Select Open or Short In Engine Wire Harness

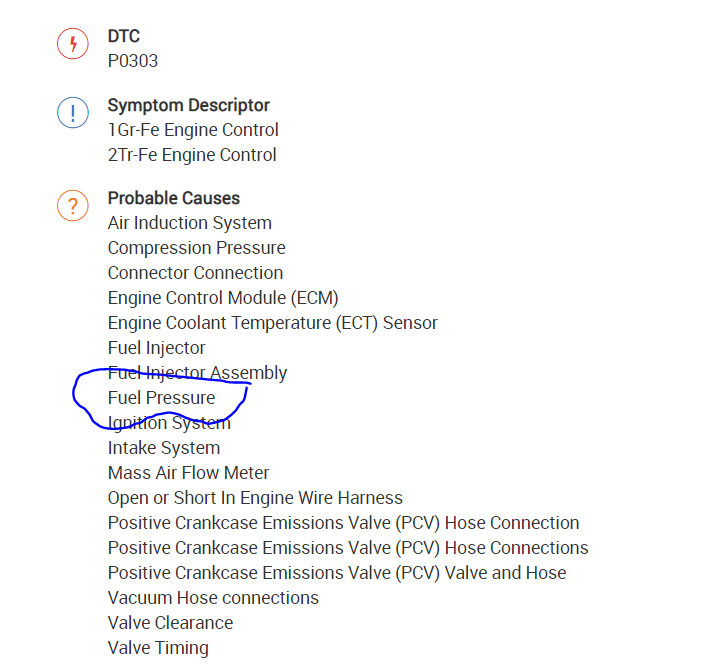(x=255, y=498)
